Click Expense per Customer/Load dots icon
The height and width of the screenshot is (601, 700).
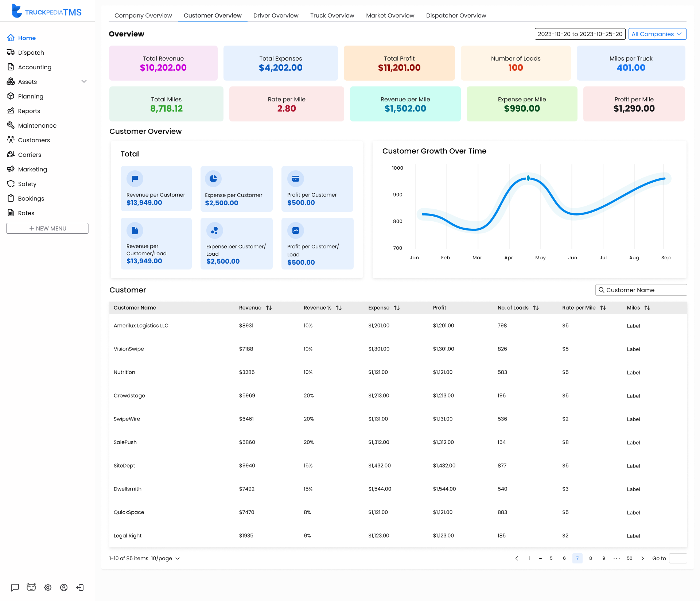215,230
